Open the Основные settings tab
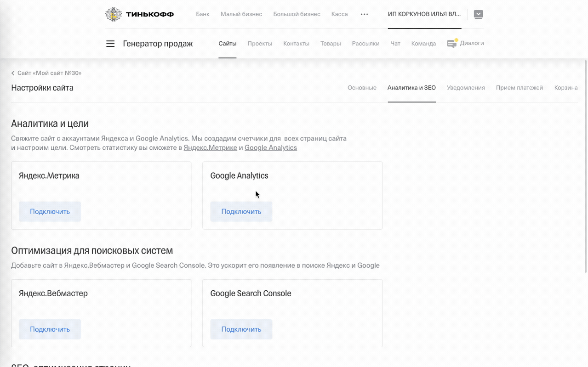The height and width of the screenshot is (367, 588). point(362,88)
